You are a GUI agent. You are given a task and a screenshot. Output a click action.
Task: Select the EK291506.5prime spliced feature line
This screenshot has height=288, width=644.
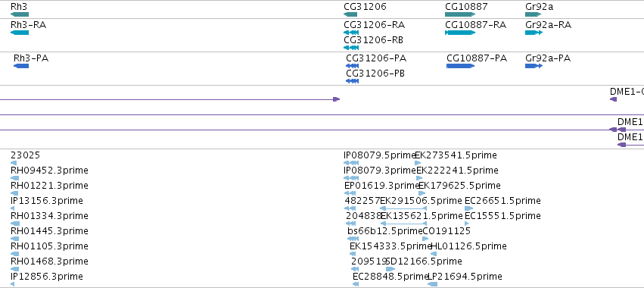coord(404,208)
